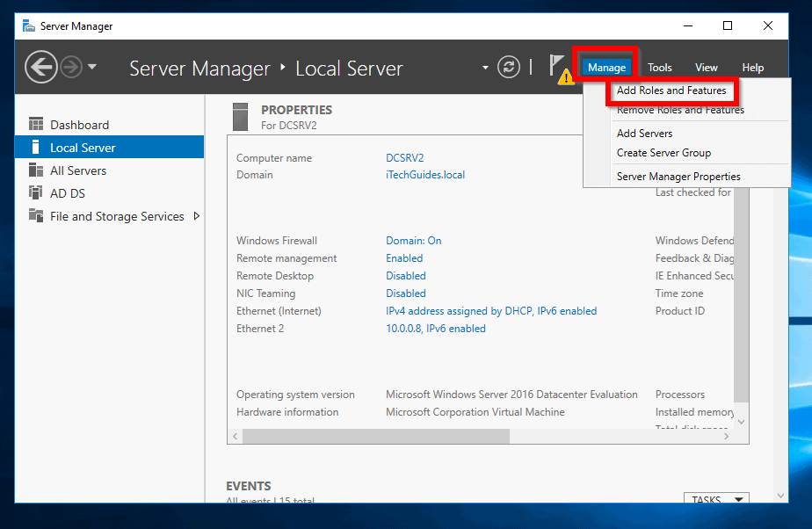Open the Disabled link for Remote Desktop
This screenshot has width=812, height=529.
pos(405,275)
